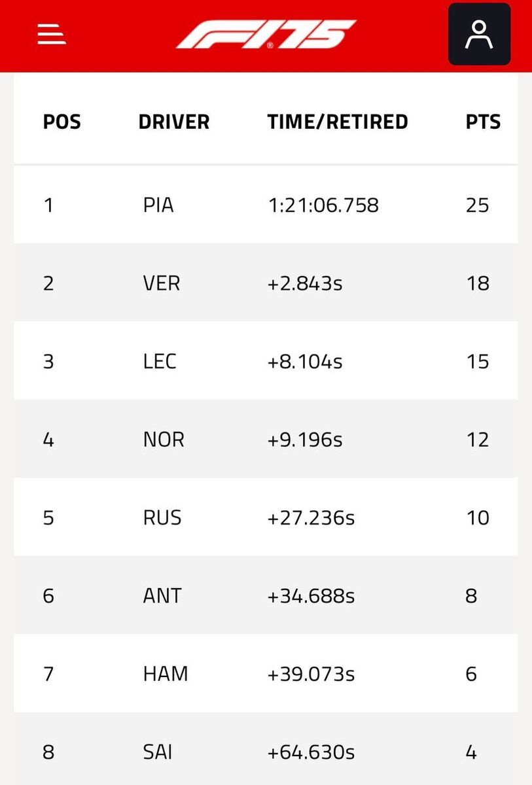This screenshot has width=532, height=785.
Task: Select driver VER in the results
Action: [x=161, y=283]
